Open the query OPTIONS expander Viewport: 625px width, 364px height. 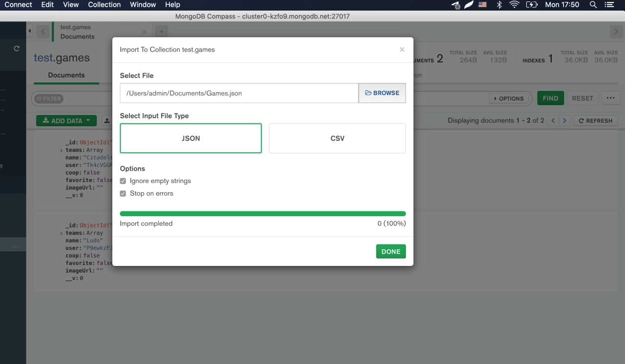point(509,99)
